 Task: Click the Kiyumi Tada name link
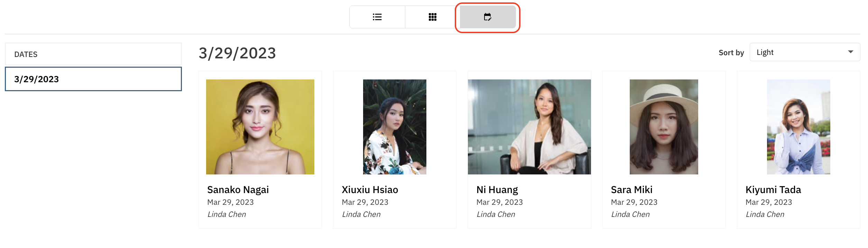pyautogui.click(x=773, y=190)
